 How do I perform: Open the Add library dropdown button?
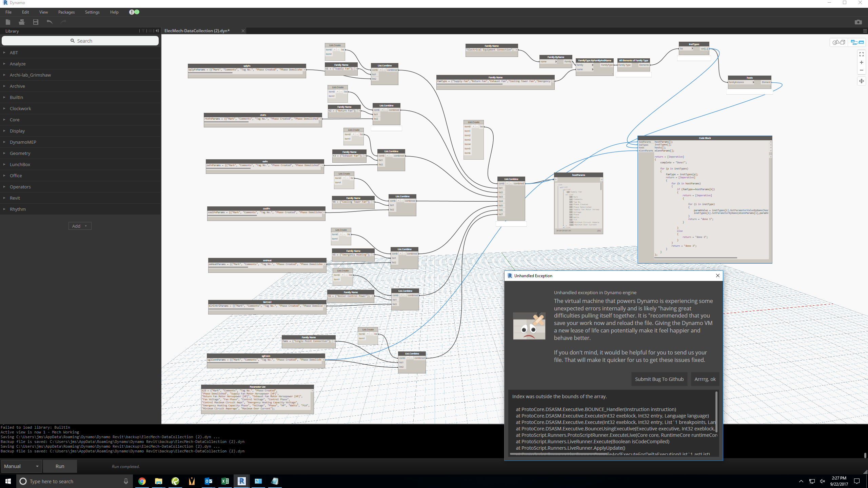(80, 226)
